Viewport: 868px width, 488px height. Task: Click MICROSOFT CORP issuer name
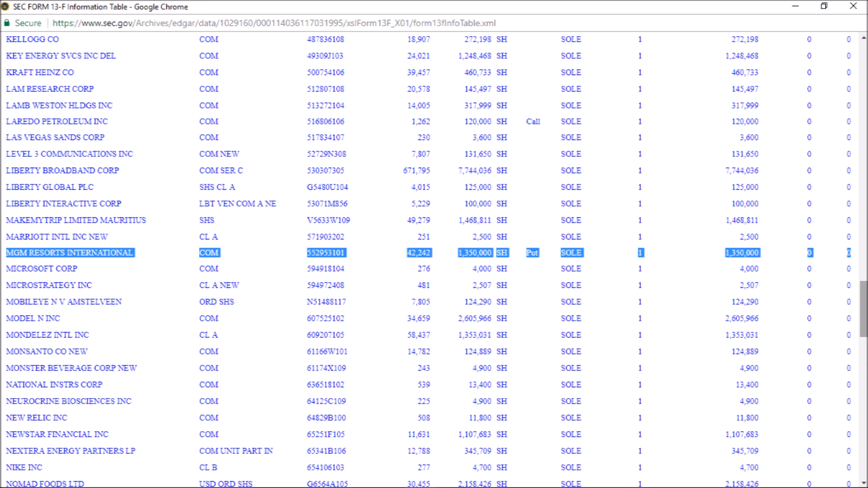click(x=42, y=269)
